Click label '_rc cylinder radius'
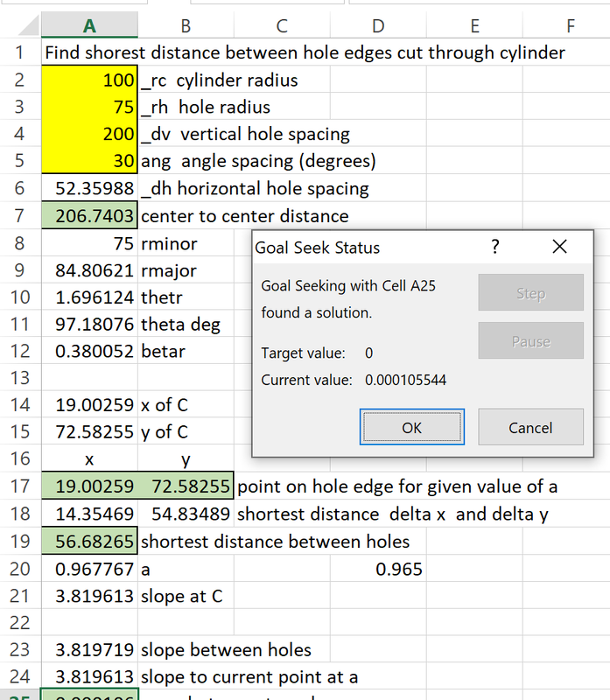The height and width of the screenshot is (700, 610). (220, 80)
